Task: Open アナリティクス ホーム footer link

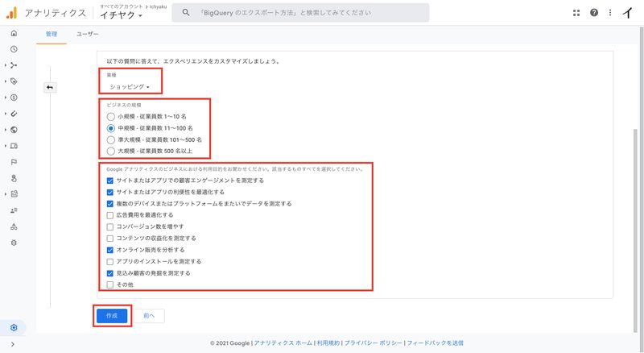Action: (x=283, y=343)
